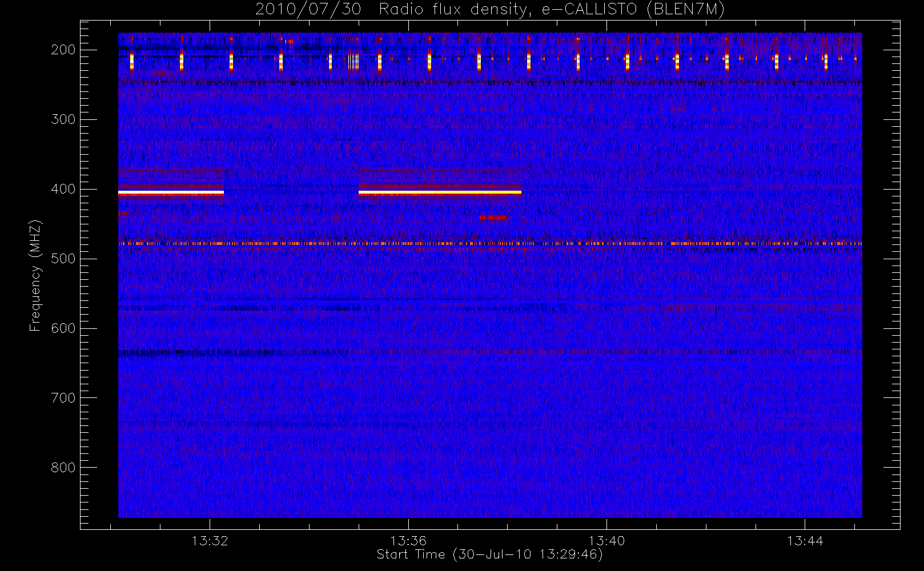The image size is (924, 571).
Task: Click the 13:36 time tick label
Action: 408,541
